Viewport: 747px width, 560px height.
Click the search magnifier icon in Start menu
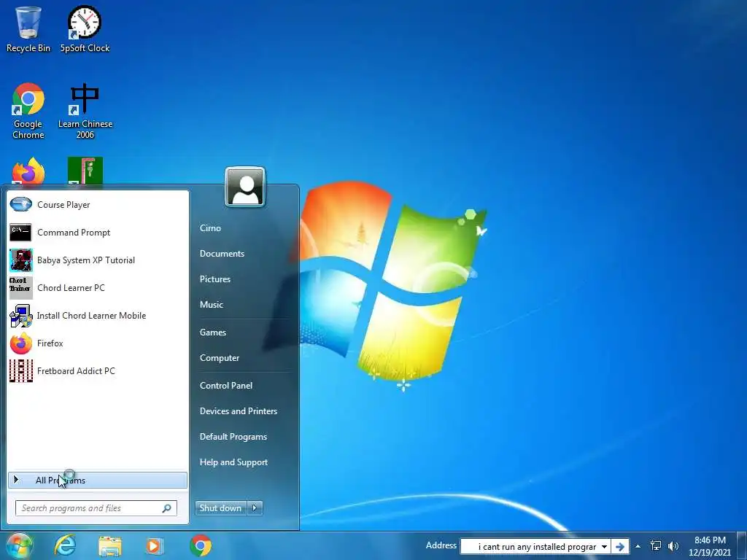tap(167, 508)
